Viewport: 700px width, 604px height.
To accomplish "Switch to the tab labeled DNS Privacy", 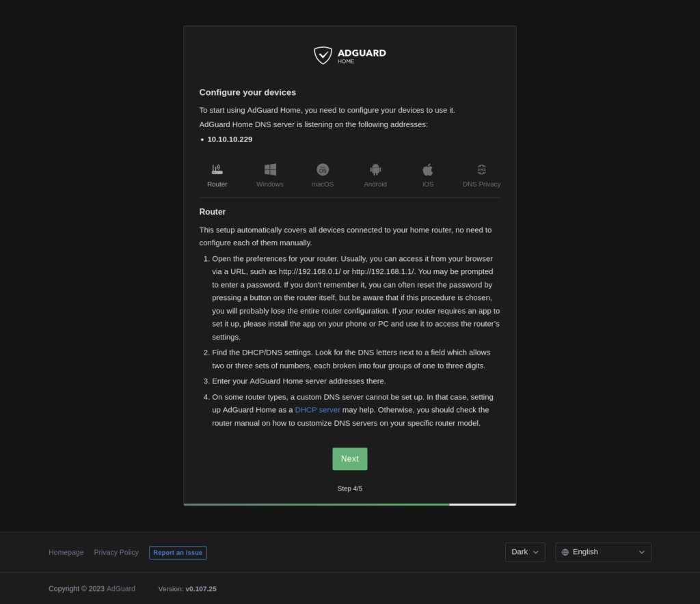I will pyautogui.click(x=481, y=184).
